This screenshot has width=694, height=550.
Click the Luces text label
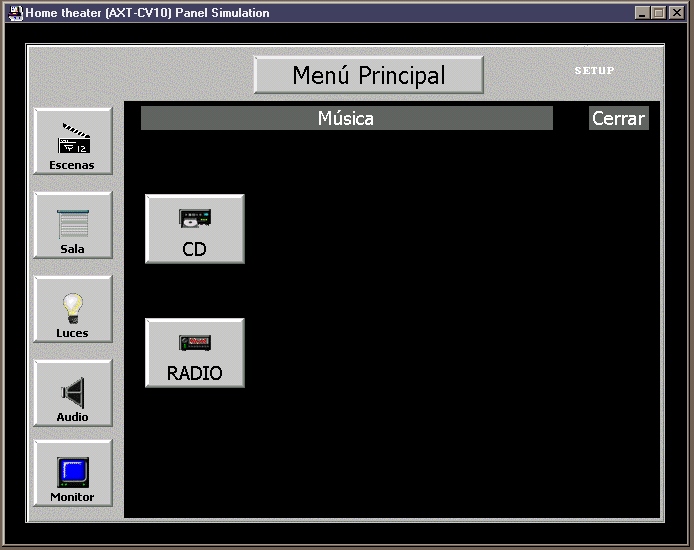72,333
